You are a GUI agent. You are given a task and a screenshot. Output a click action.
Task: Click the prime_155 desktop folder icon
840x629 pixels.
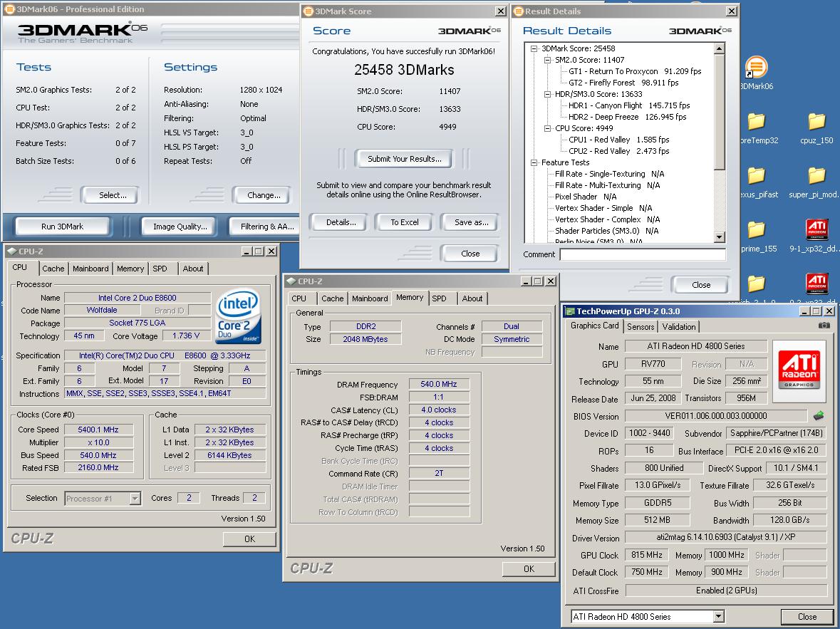756,229
